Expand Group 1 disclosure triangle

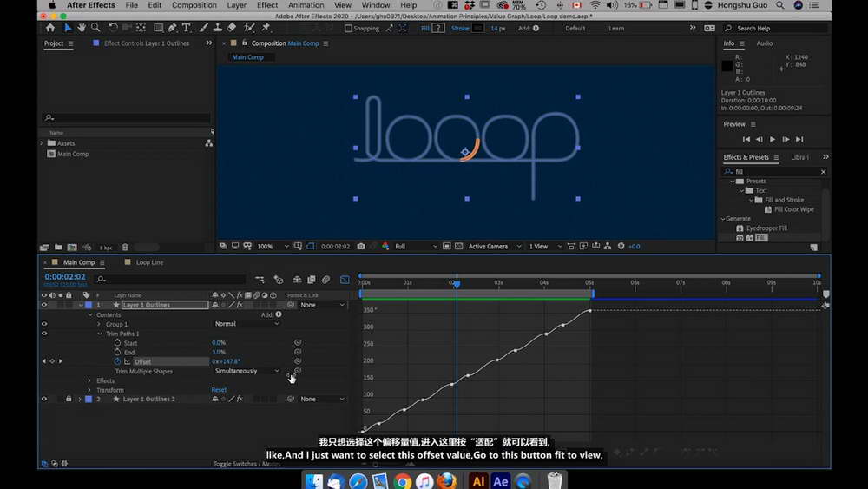[99, 325]
